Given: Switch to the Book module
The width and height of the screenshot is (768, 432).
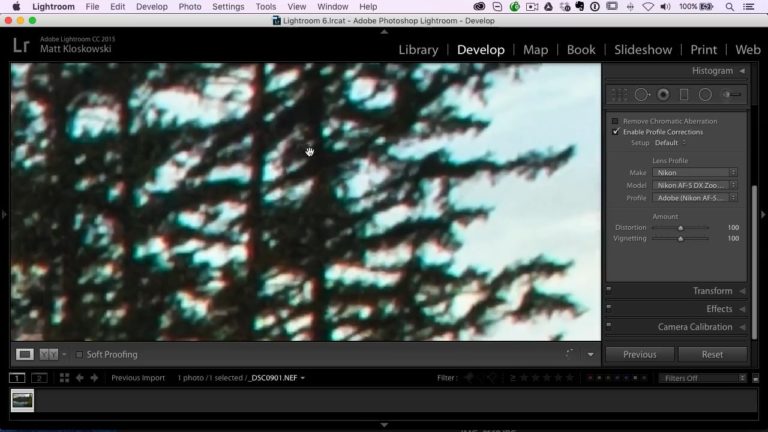Looking at the screenshot, I should click(581, 50).
